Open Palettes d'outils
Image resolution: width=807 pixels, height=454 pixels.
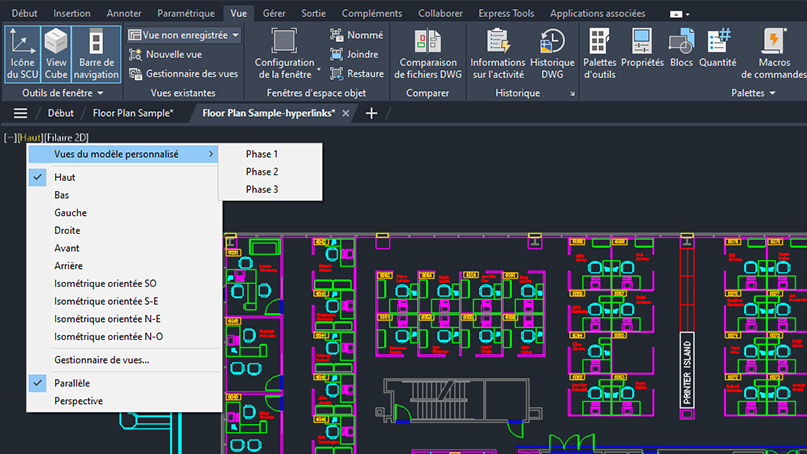(599, 54)
